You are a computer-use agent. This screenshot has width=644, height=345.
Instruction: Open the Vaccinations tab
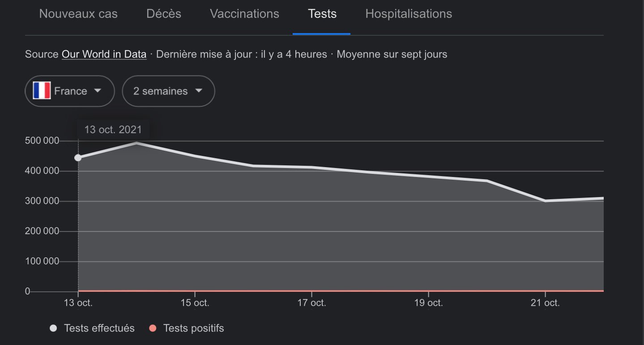pyautogui.click(x=244, y=14)
